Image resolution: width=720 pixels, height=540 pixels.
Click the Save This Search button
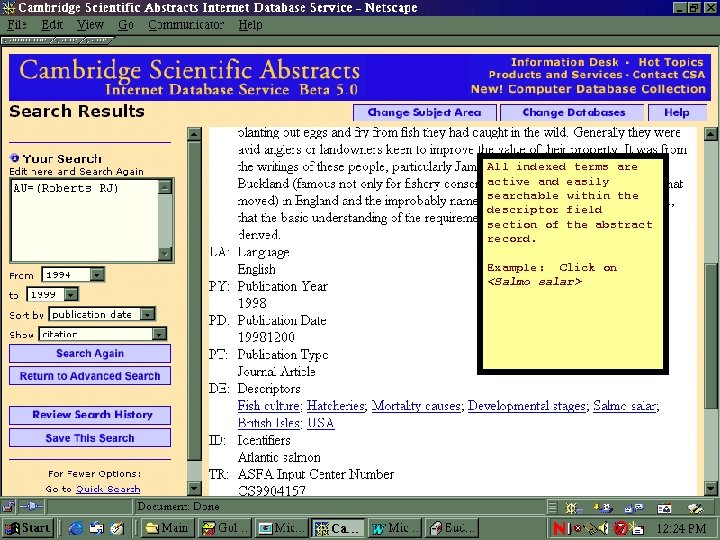[90, 438]
